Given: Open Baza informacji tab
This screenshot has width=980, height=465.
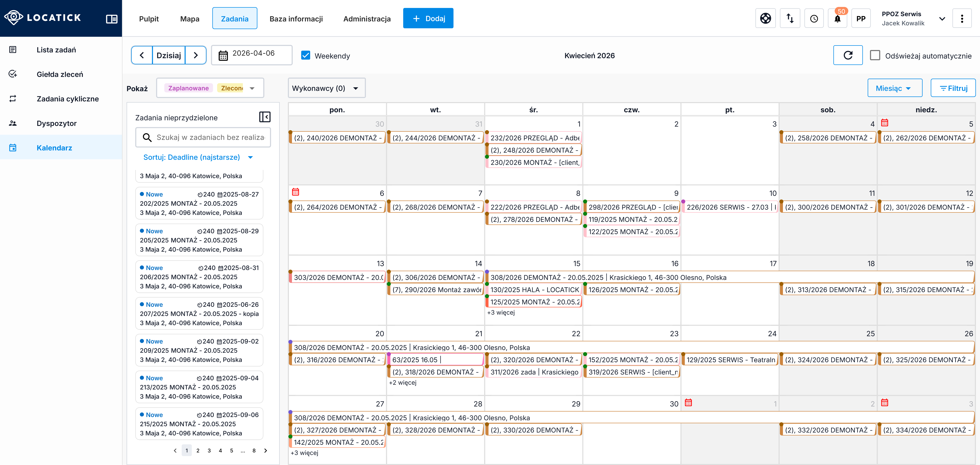Looking at the screenshot, I should tap(296, 19).
